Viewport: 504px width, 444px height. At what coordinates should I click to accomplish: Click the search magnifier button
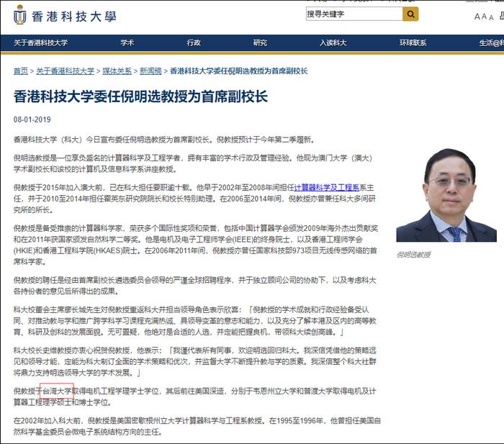410,14
